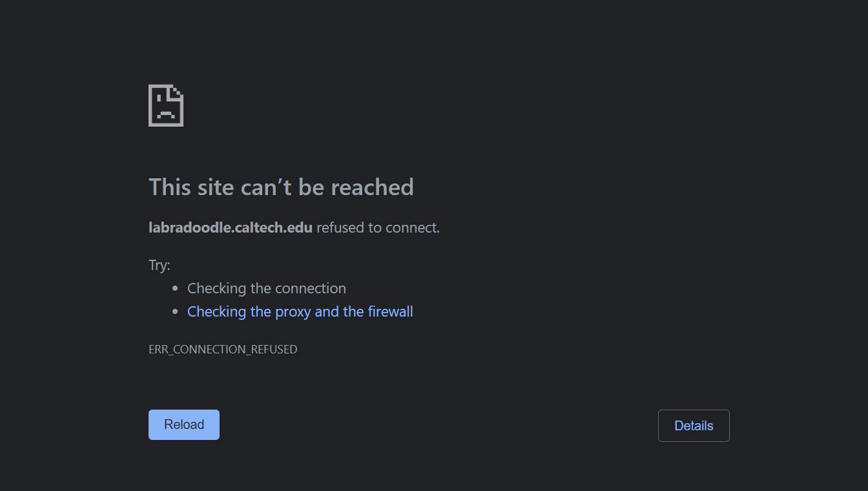
Task: Click the bullet before Checking the connection
Action: pos(175,288)
